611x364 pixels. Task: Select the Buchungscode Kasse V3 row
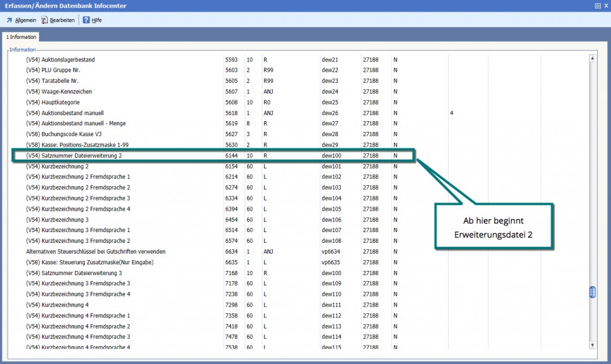[63, 134]
